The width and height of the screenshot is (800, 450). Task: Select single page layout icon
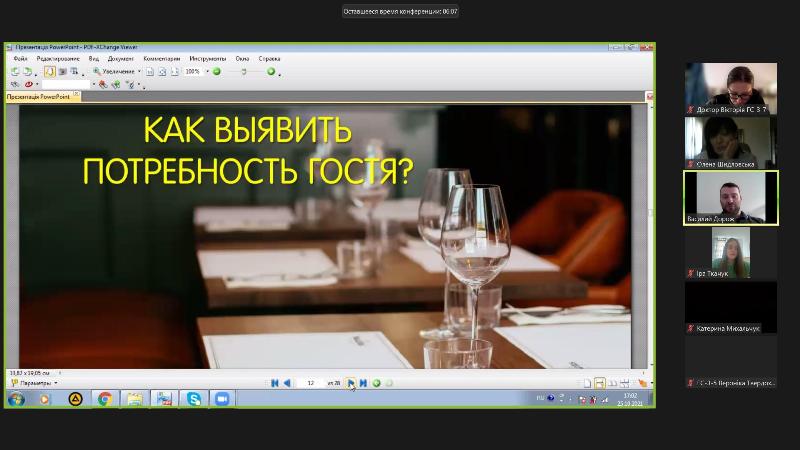(x=587, y=383)
